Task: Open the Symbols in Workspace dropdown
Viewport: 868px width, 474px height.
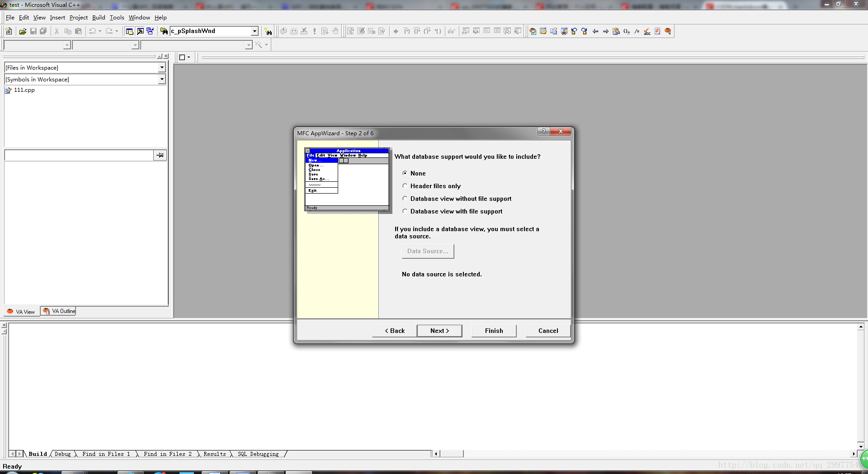Action: tap(162, 79)
